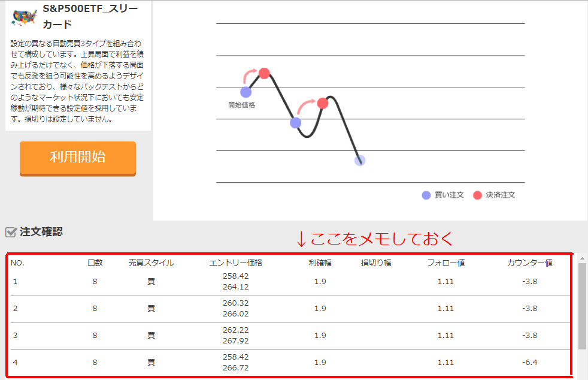Start using the strategy with 利用開始 button

pyautogui.click(x=78, y=158)
